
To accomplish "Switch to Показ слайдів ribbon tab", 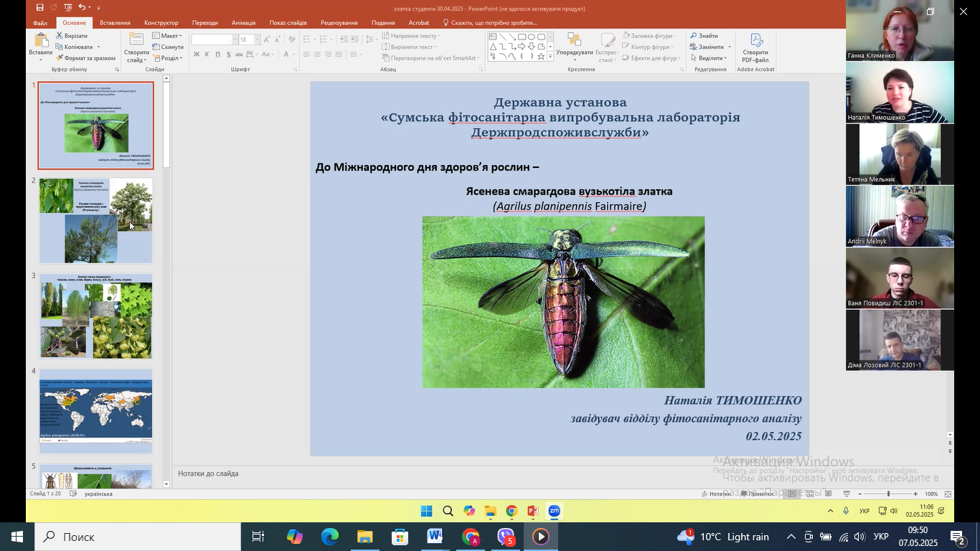I will click(288, 23).
